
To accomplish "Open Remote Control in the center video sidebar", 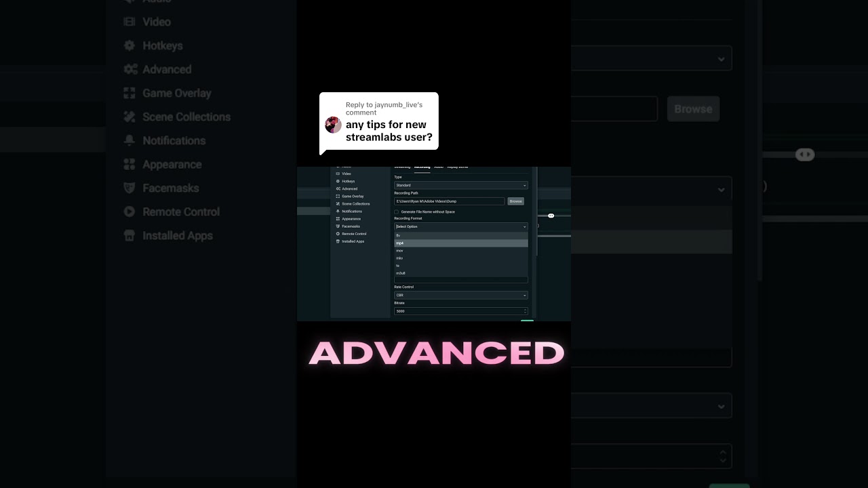I will [x=353, y=233].
